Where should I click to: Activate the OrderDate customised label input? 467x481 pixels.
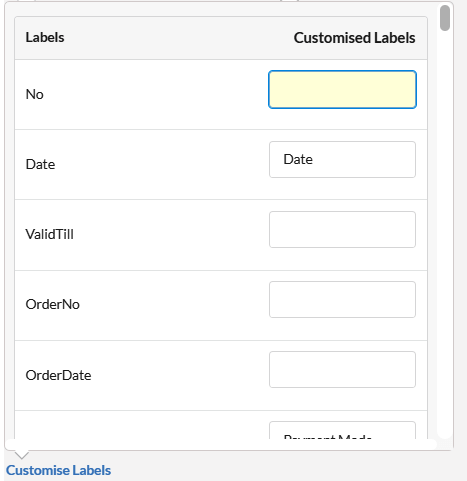342,369
